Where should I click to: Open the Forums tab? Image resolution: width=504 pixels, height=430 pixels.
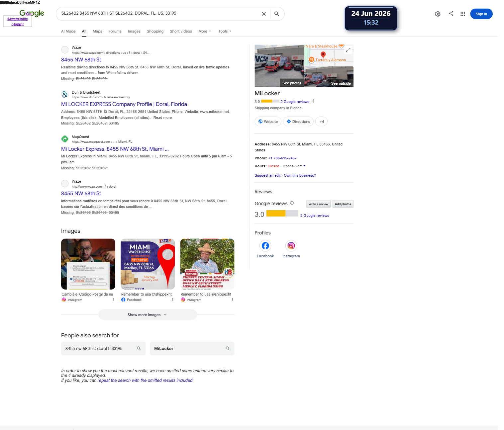115,31
